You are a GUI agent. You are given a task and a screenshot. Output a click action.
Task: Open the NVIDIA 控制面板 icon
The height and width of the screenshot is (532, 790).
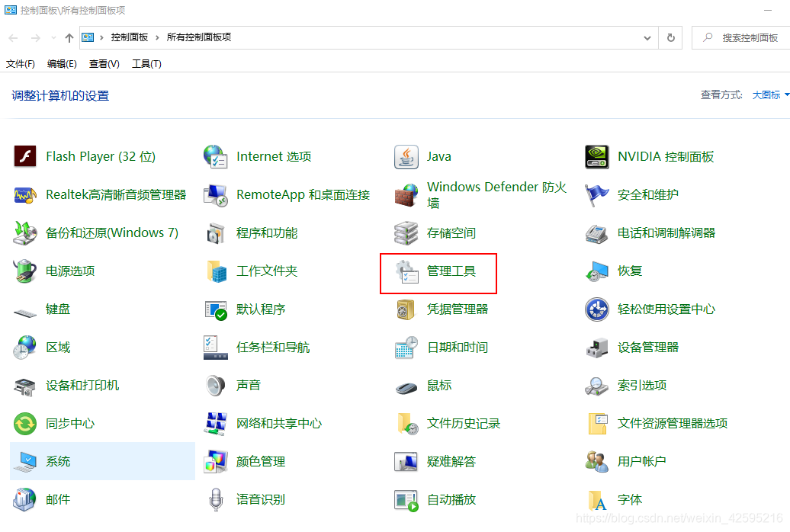597,157
